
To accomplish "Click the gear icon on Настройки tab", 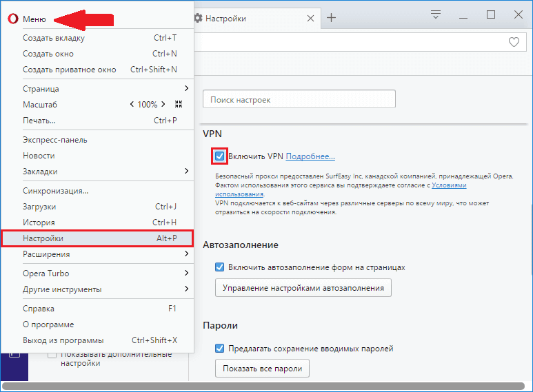I will point(198,18).
